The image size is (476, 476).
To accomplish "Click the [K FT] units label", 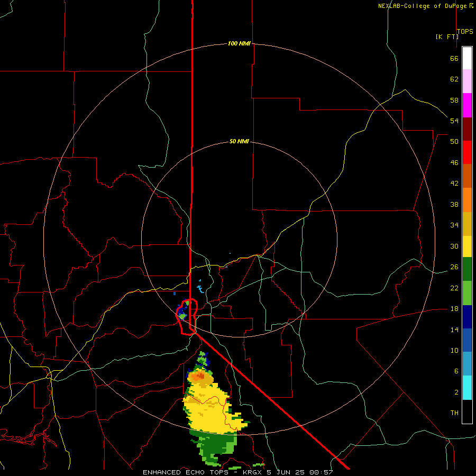I will click(x=447, y=36).
